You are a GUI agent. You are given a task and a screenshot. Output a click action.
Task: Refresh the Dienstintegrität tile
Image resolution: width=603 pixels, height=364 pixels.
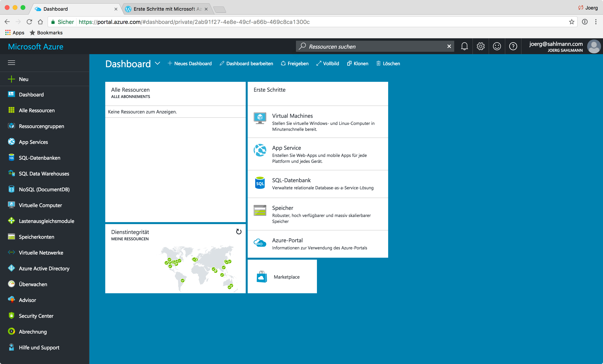tap(239, 232)
